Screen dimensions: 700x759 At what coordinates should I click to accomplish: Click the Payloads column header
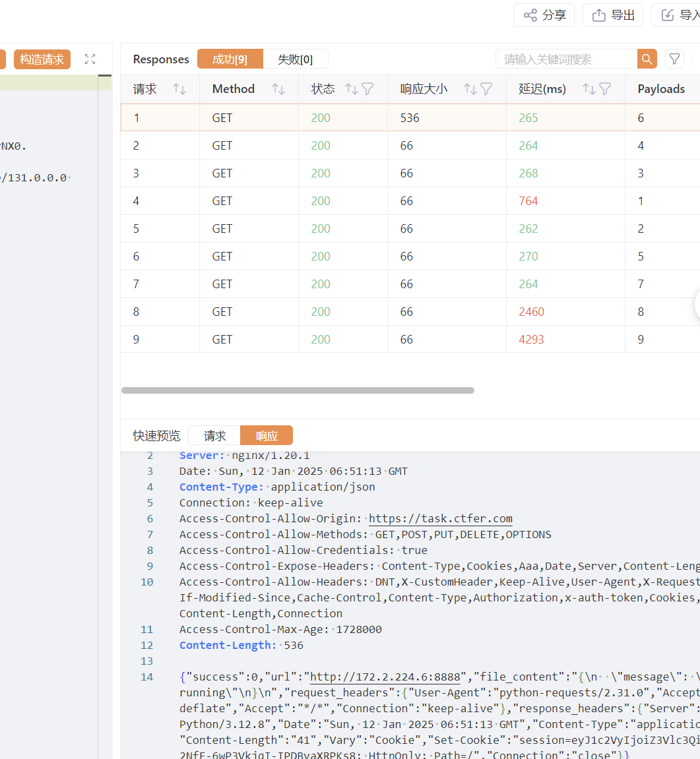click(661, 89)
